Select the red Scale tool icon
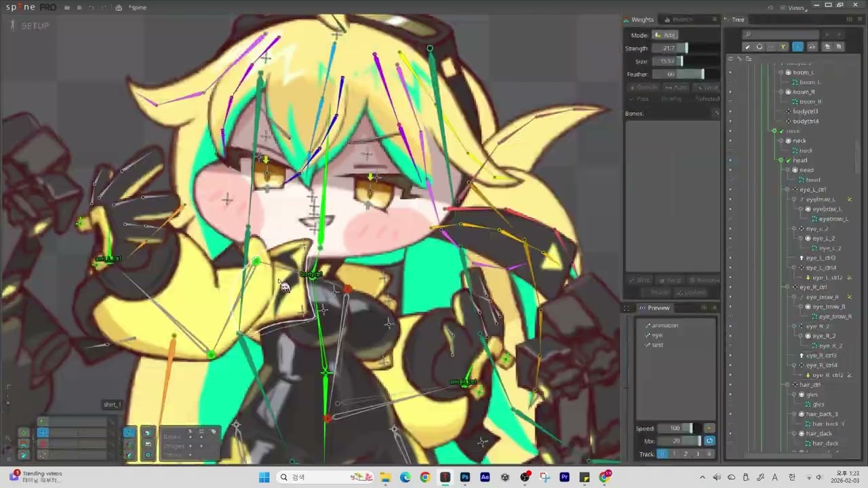This screenshot has height=488, width=868. (x=43, y=444)
